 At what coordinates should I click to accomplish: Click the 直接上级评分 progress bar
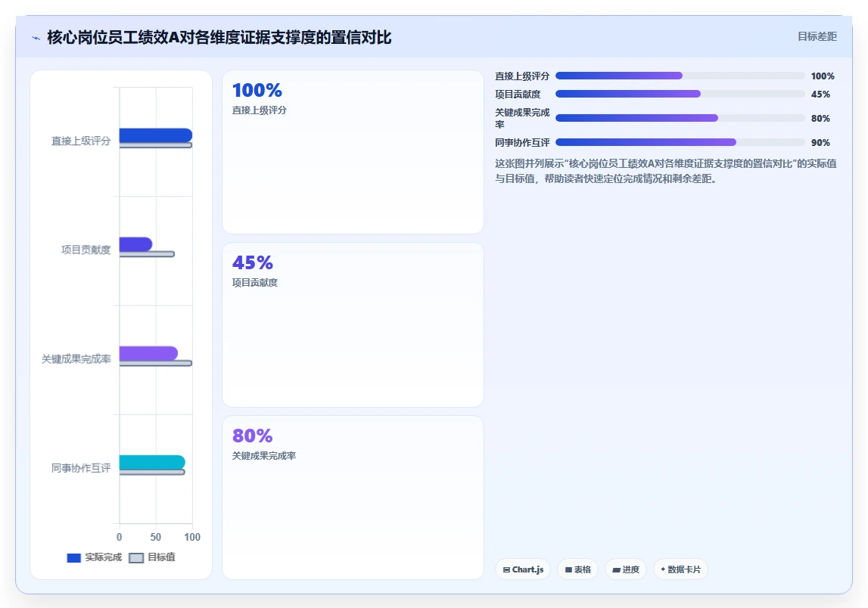[x=680, y=76]
